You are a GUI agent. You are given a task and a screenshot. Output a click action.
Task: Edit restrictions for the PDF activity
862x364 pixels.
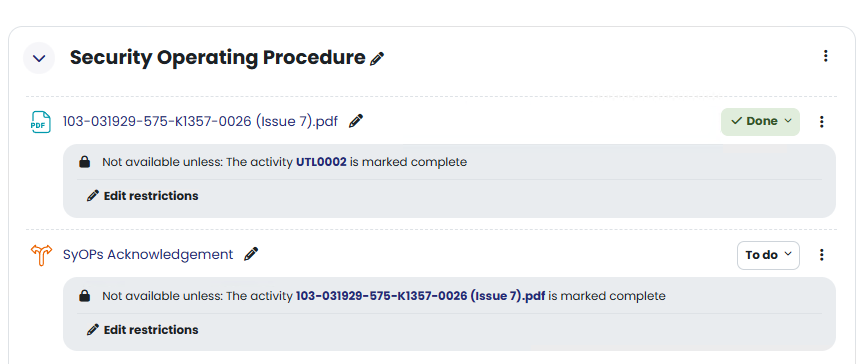point(143,196)
